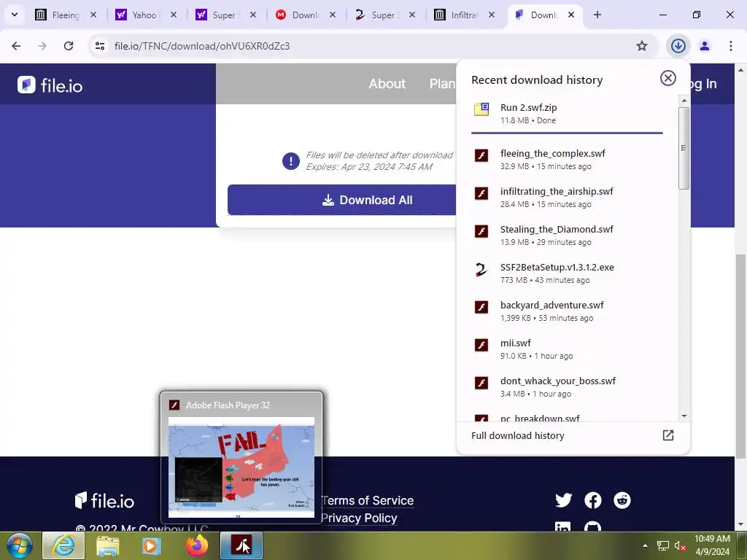747x560 pixels.
Task: Open a new browser tab
Action: tap(597, 15)
